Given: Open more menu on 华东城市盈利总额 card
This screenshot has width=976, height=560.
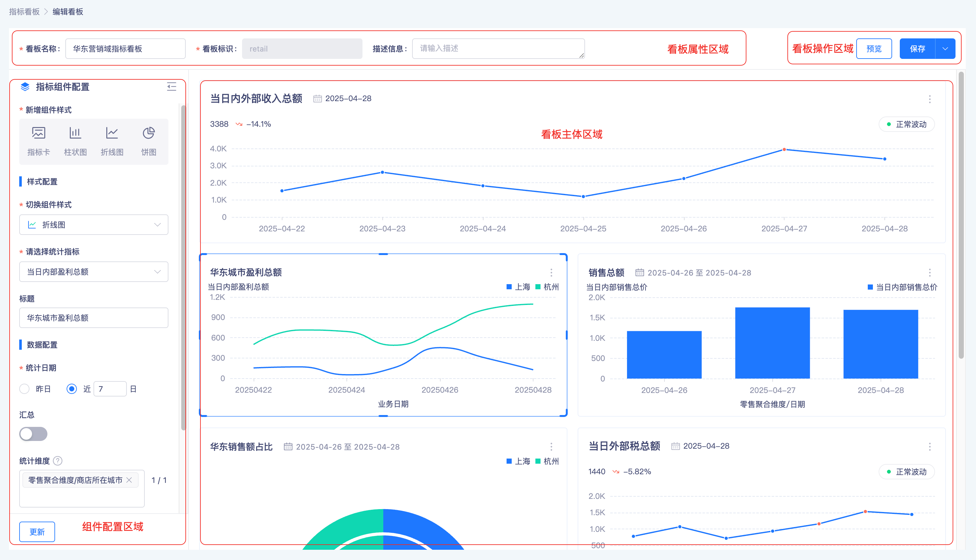Looking at the screenshot, I should (551, 273).
